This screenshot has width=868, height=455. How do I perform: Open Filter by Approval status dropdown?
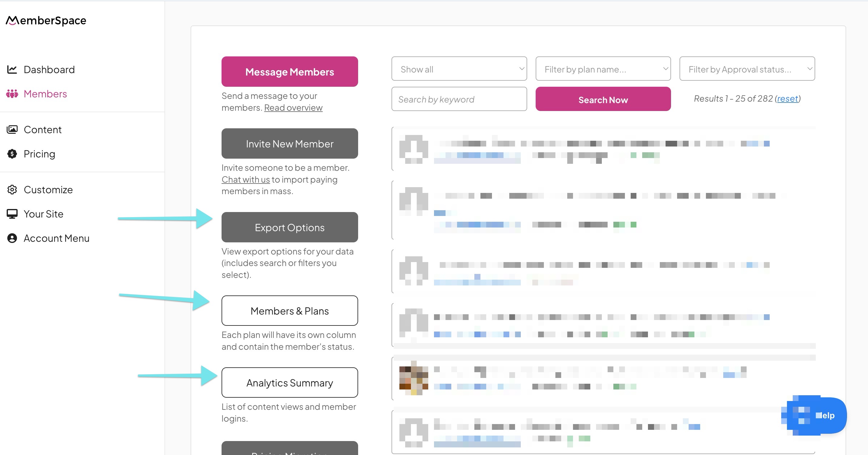pyautogui.click(x=747, y=69)
